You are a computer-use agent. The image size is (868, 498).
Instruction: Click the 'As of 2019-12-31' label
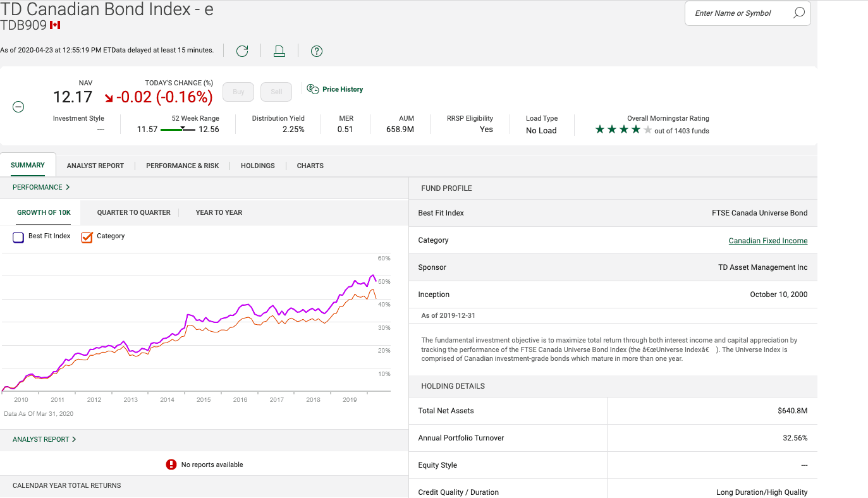pyautogui.click(x=447, y=315)
